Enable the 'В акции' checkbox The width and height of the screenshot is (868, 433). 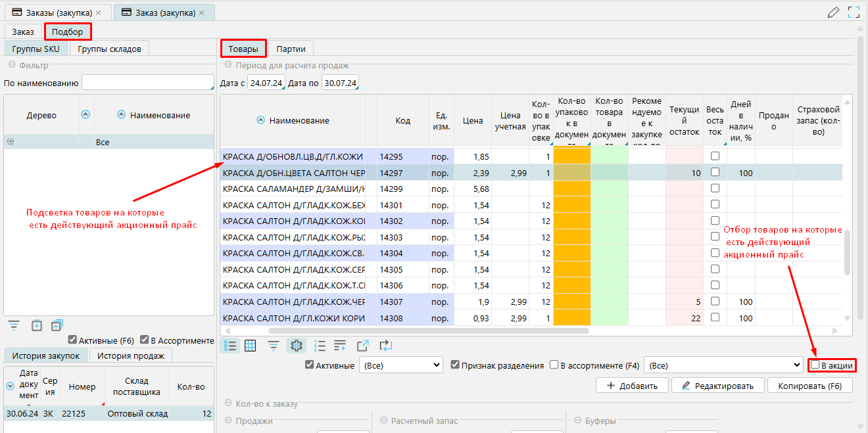(x=815, y=365)
